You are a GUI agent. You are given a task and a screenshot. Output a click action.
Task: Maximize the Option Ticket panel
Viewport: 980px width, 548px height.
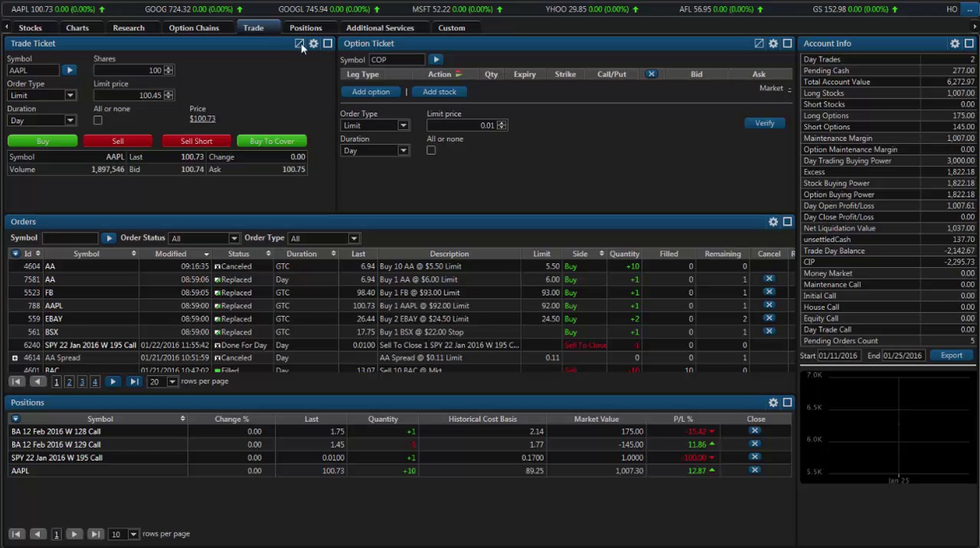point(787,44)
